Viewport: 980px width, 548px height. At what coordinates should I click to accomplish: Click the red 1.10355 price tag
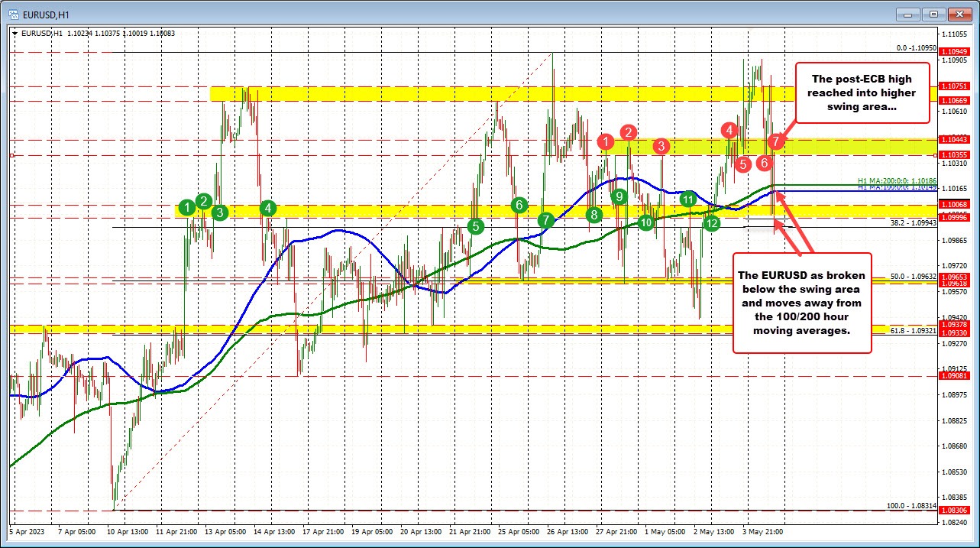pyautogui.click(x=956, y=154)
